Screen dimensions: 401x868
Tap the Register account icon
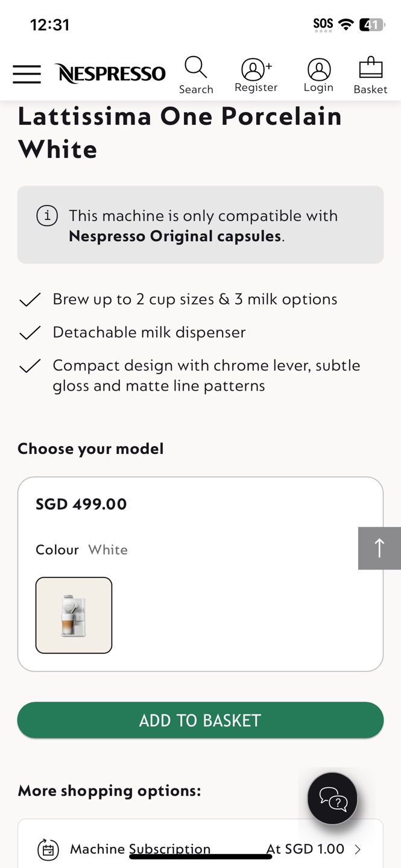(255, 69)
